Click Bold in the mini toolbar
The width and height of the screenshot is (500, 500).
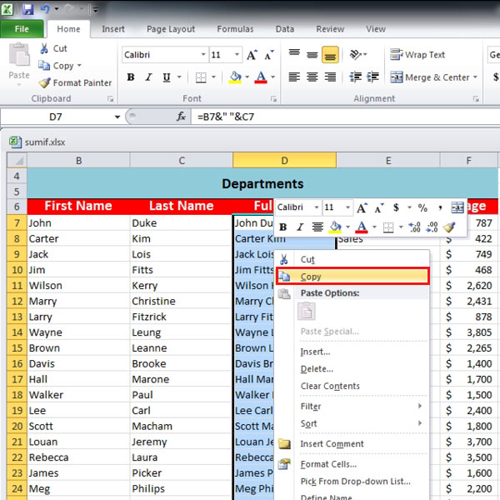click(x=283, y=227)
